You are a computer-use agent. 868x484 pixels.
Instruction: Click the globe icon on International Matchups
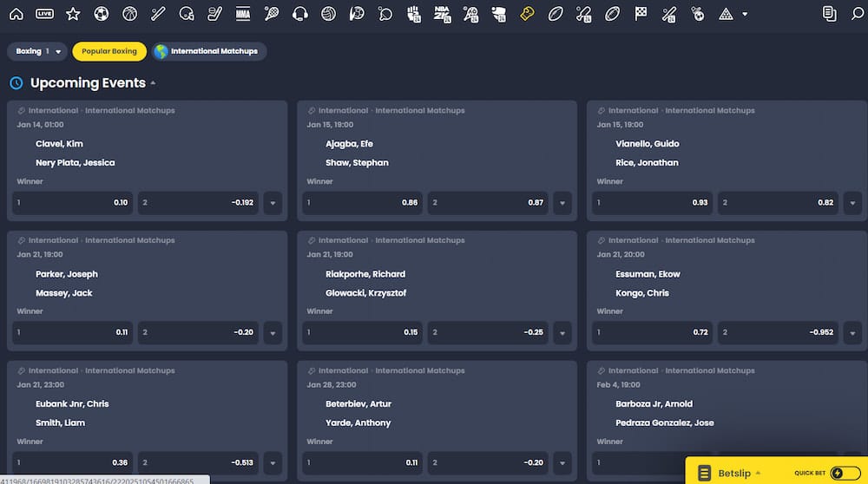point(161,51)
